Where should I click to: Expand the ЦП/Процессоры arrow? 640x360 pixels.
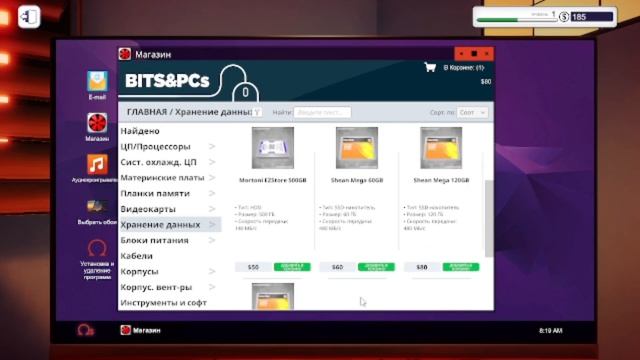[212, 147]
